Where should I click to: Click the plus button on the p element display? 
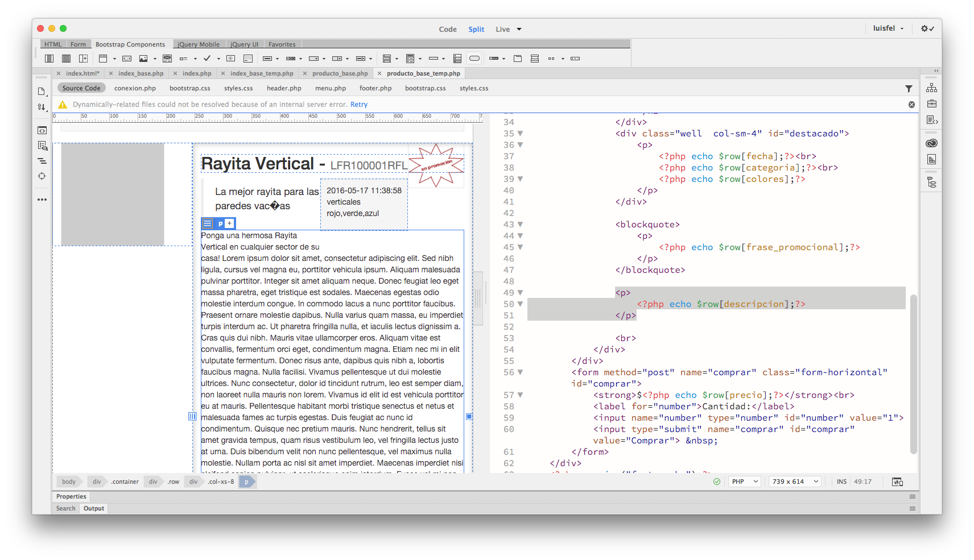(229, 223)
